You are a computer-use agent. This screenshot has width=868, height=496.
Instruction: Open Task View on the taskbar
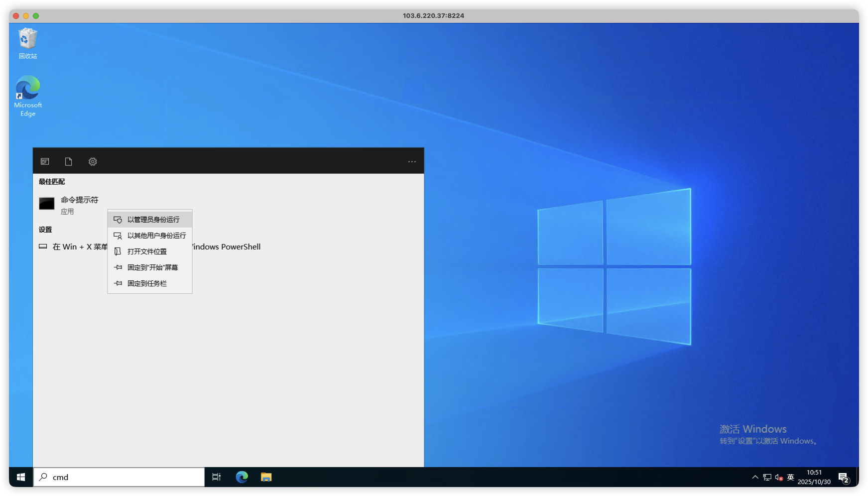tap(216, 477)
